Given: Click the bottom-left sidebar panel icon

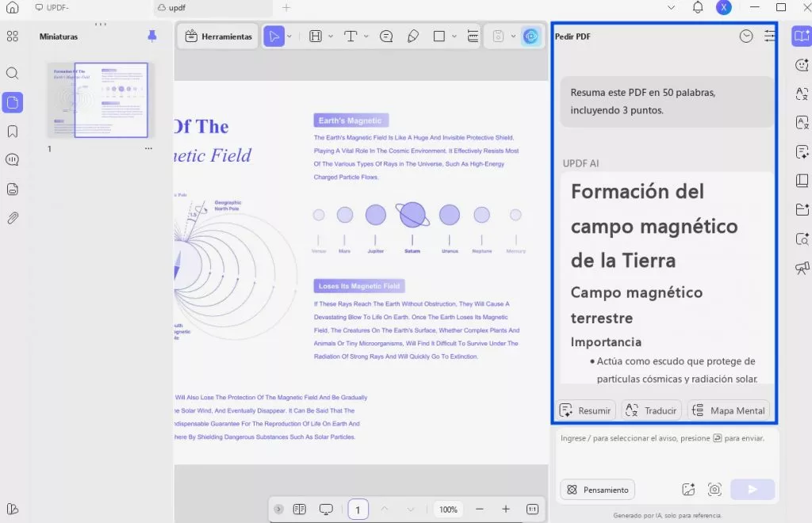Looking at the screenshot, I should pyautogui.click(x=13, y=509).
